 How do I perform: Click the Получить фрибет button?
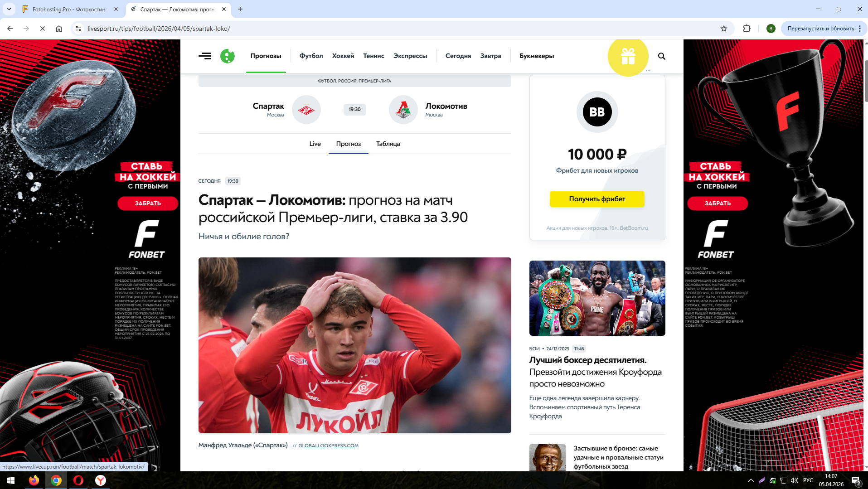[597, 199]
